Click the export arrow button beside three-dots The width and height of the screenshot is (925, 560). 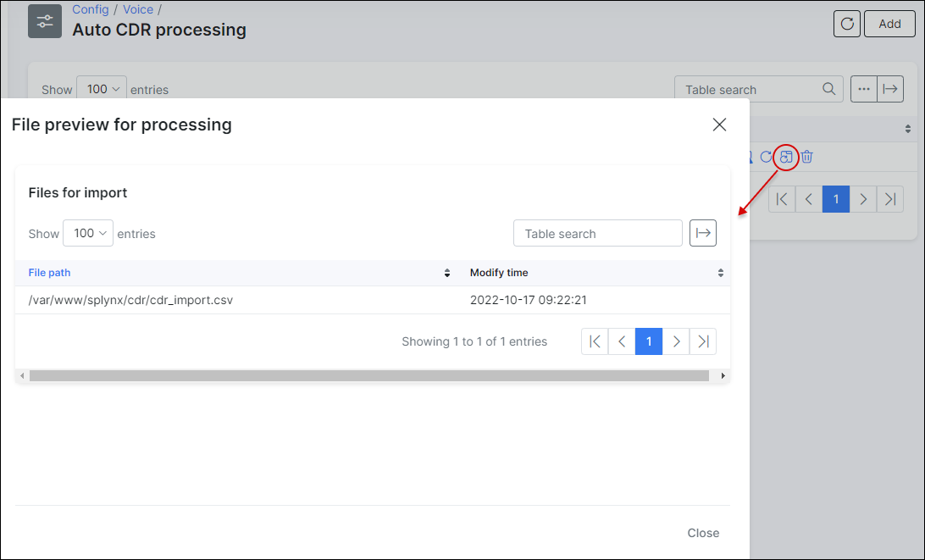point(889,89)
